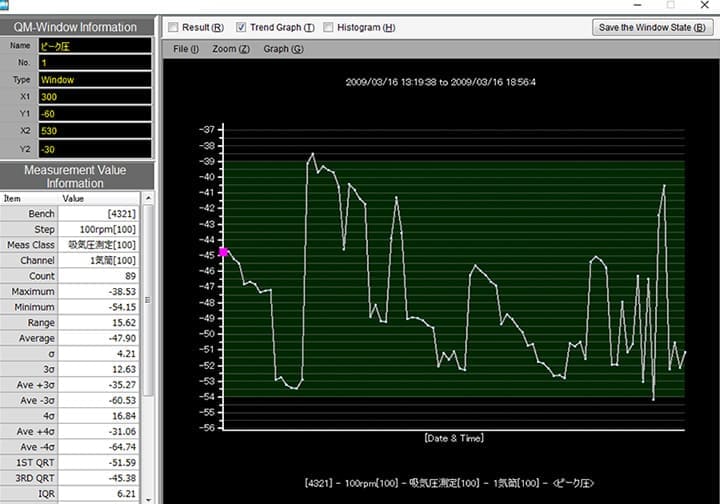Image resolution: width=720 pixels, height=504 pixels.
Task: Select the Ave -3σ value -60.53
Action: pyautogui.click(x=99, y=401)
